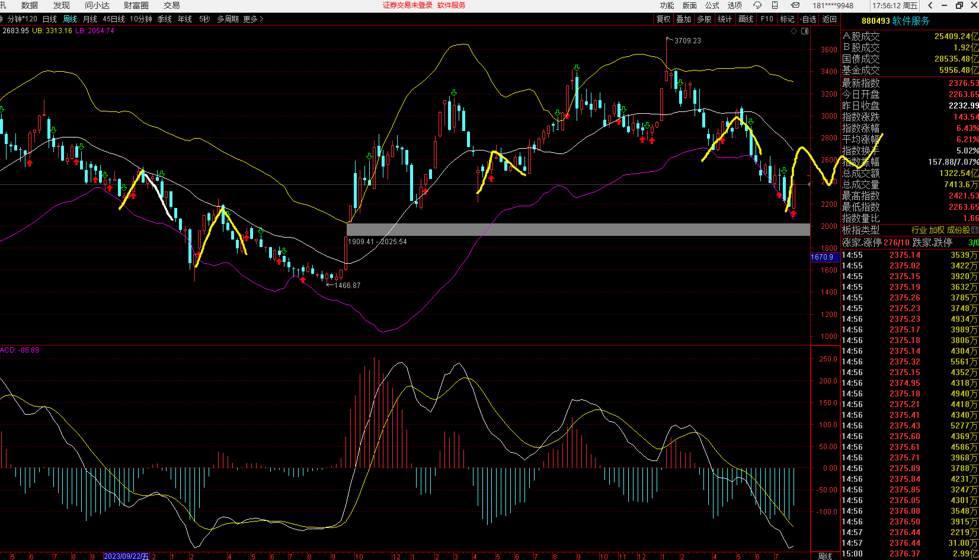Viewport: 979px width, 560px height.
Task: Click the -自选 watchlist button
Action: tap(808, 19)
